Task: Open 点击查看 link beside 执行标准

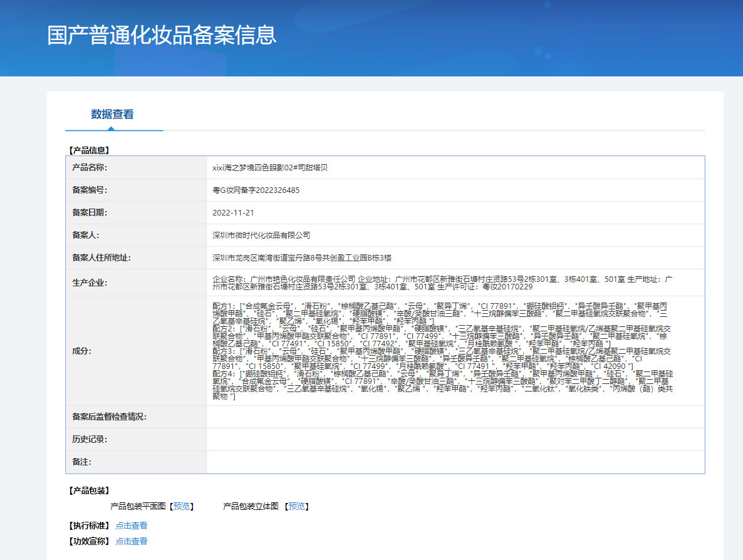Action: click(132, 526)
